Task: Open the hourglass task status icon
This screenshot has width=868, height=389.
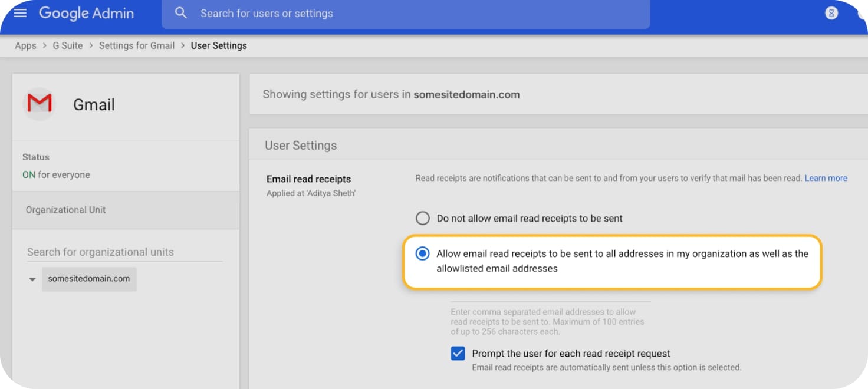Action: click(x=831, y=12)
